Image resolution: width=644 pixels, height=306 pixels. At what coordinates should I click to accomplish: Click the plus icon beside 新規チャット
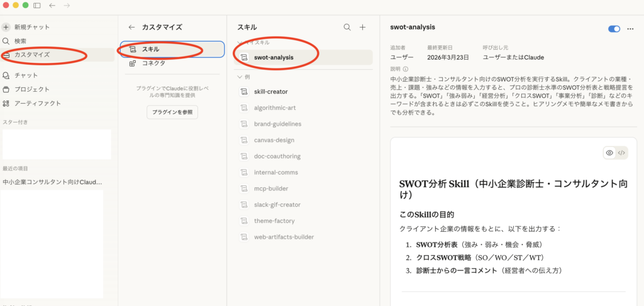(x=6, y=27)
